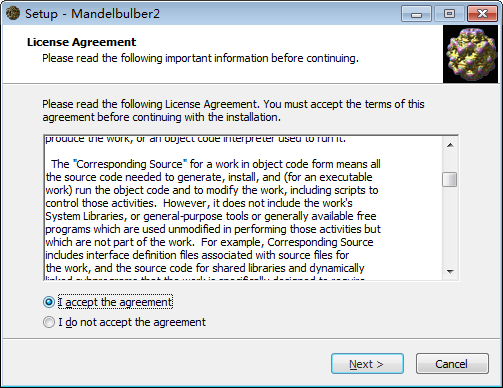Click scrollbar track above the thumb
This screenshot has height=388, width=503.
coord(450,162)
